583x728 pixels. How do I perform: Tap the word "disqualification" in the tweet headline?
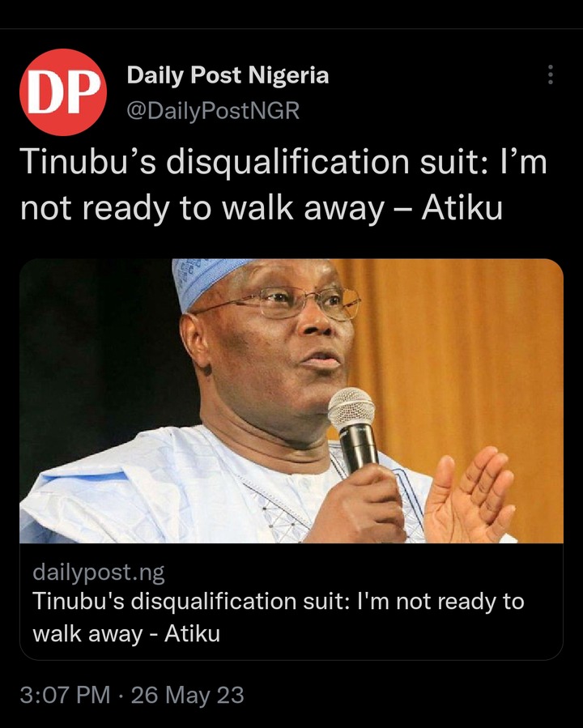coord(287,163)
